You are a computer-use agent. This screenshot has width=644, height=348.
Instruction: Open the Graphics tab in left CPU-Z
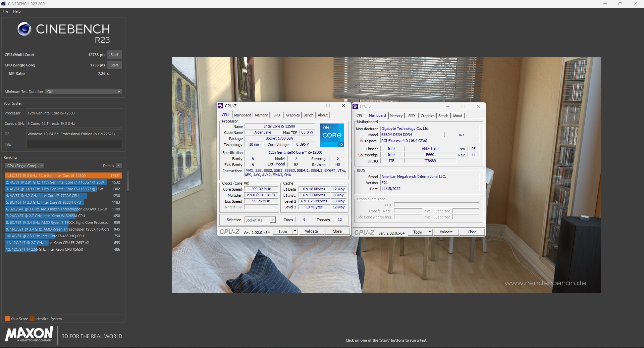tap(293, 115)
